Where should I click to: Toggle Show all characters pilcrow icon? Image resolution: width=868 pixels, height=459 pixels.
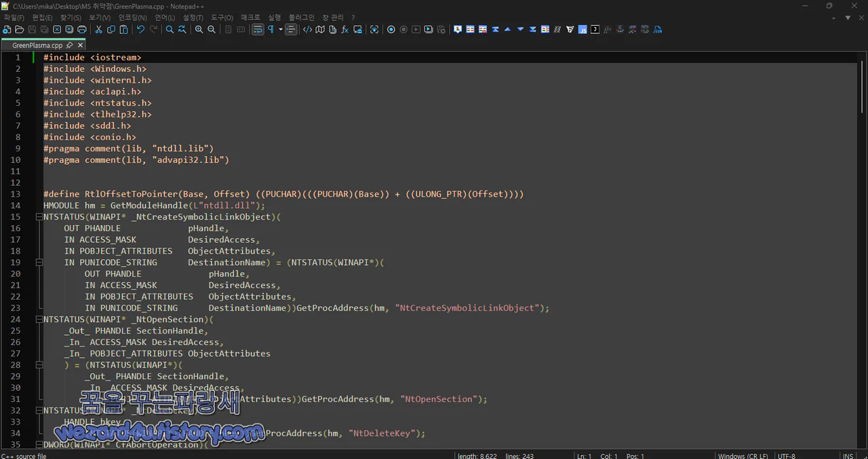[271, 30]
